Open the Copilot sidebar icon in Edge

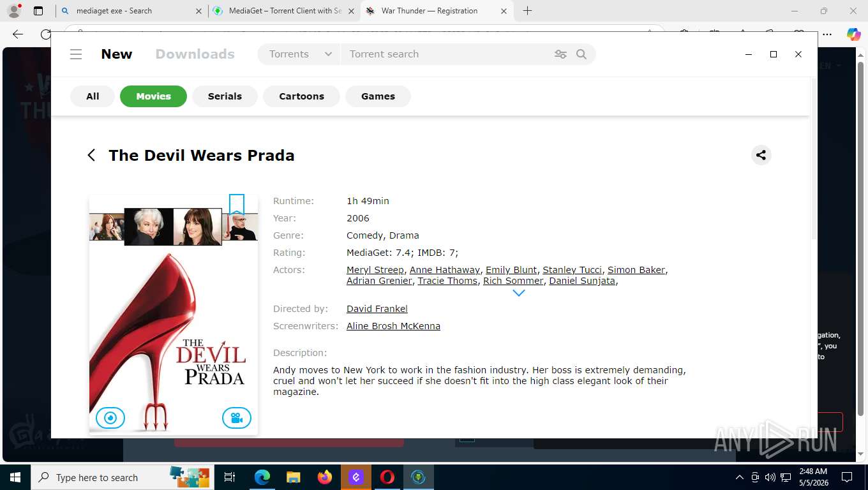coord(853,35)
